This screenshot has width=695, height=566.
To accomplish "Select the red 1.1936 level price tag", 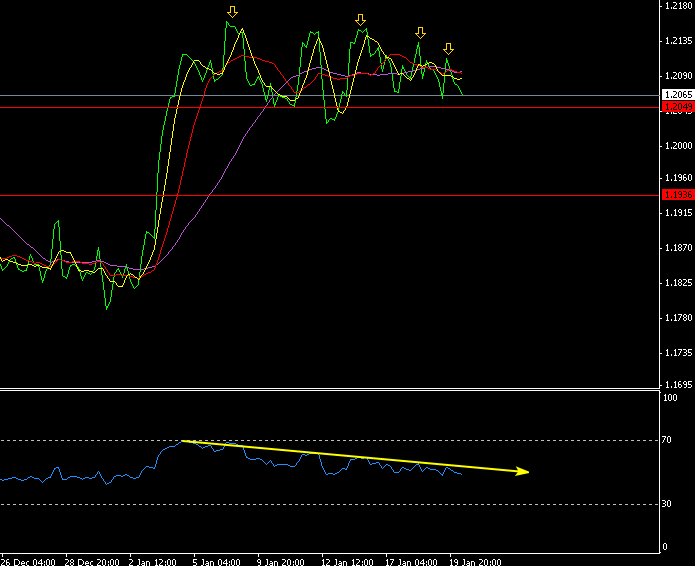I will (678, 195).
